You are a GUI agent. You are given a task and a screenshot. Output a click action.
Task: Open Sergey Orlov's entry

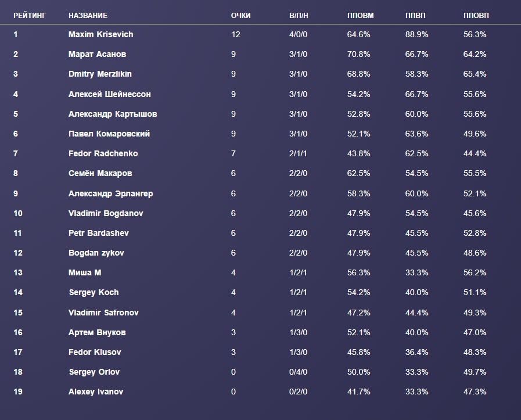[94, 372]
